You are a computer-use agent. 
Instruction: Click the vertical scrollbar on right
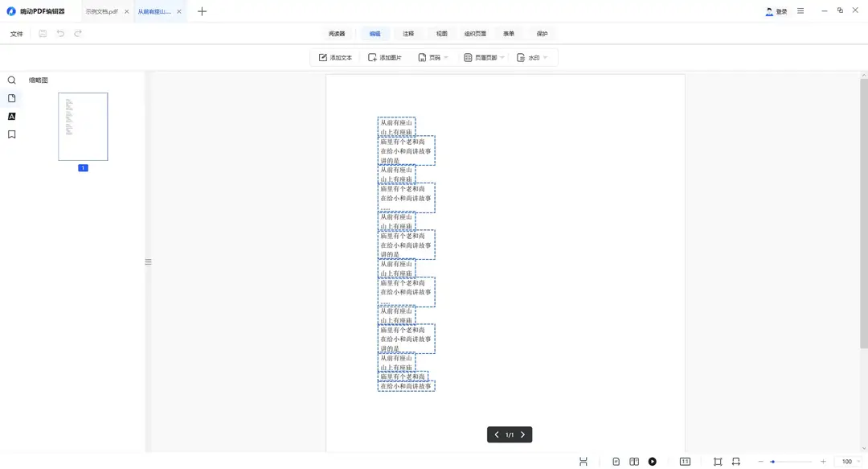863,213
